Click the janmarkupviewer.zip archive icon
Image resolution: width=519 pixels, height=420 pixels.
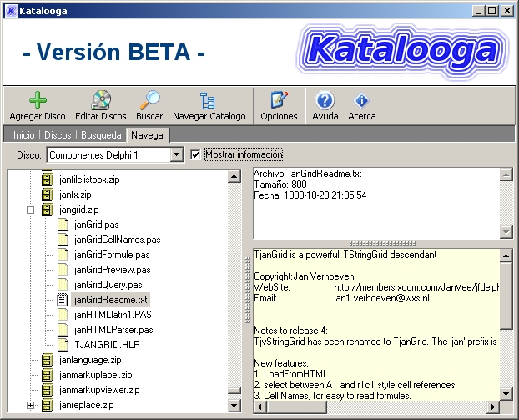(48, 390)
